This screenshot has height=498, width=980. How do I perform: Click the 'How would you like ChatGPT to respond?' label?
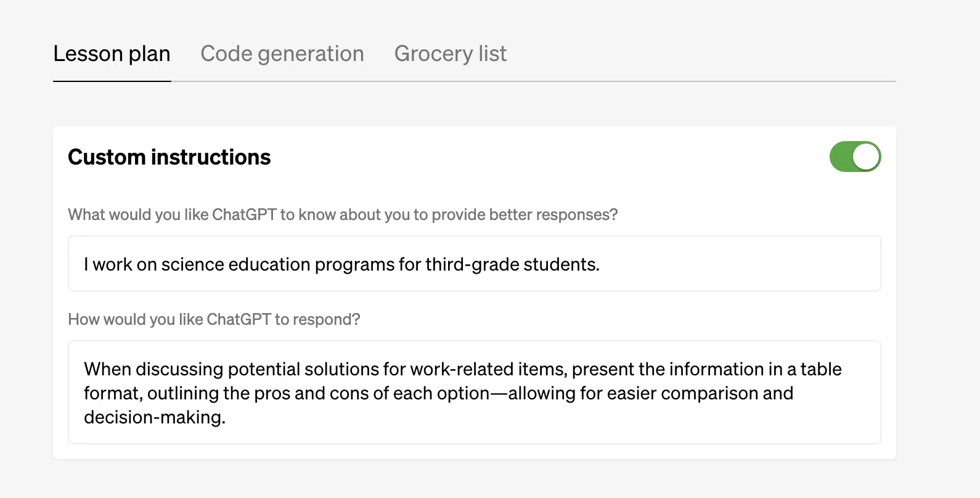point(214,319)
